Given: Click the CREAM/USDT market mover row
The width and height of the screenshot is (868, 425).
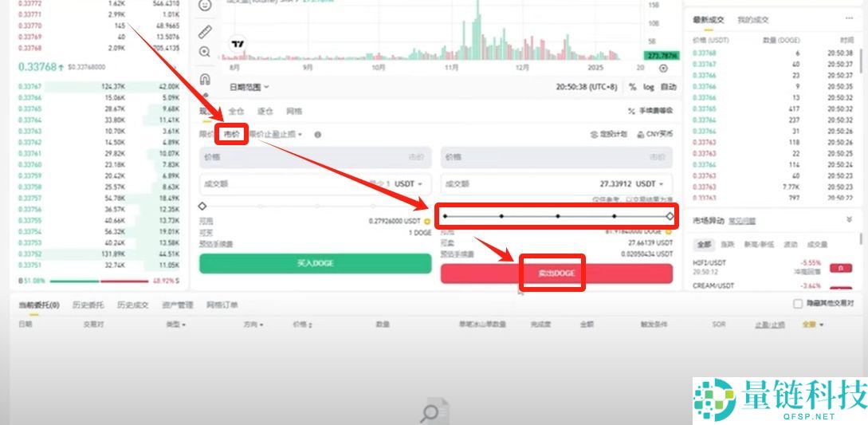Looking at the screenshot, I should click(x=773, y=286).
